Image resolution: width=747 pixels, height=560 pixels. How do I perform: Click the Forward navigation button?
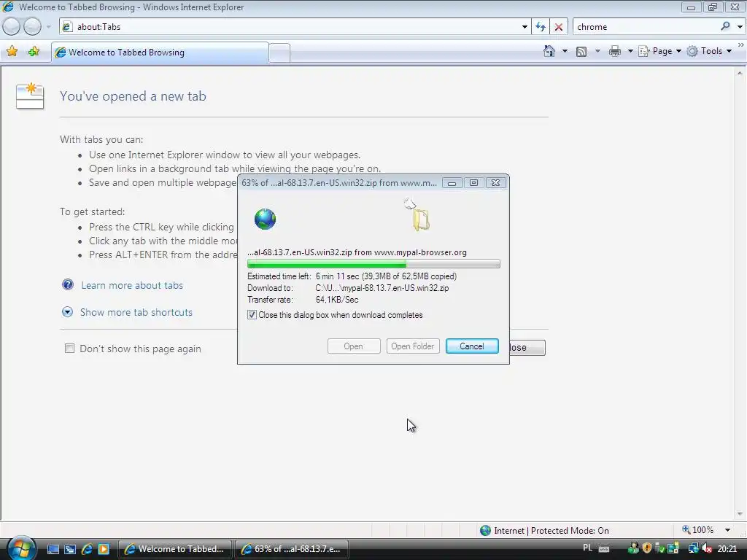[x=32, y=27]
